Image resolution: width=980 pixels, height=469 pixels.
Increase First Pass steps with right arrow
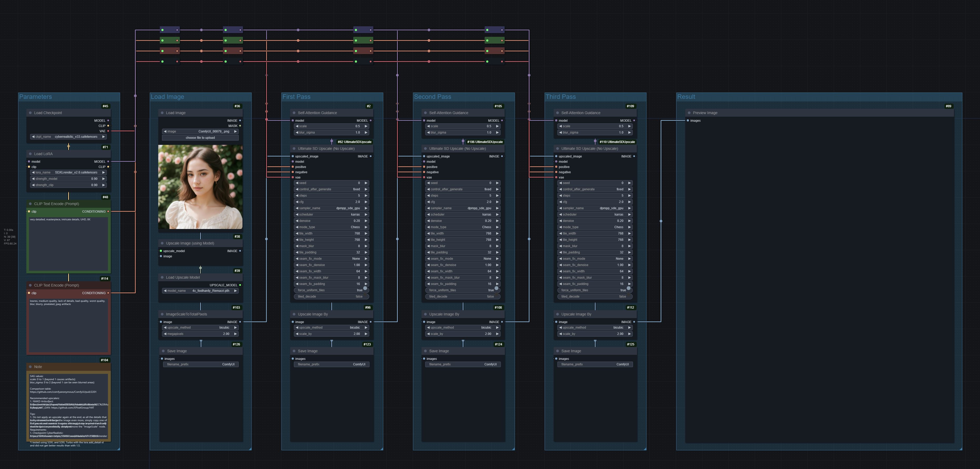click(366, 196)
